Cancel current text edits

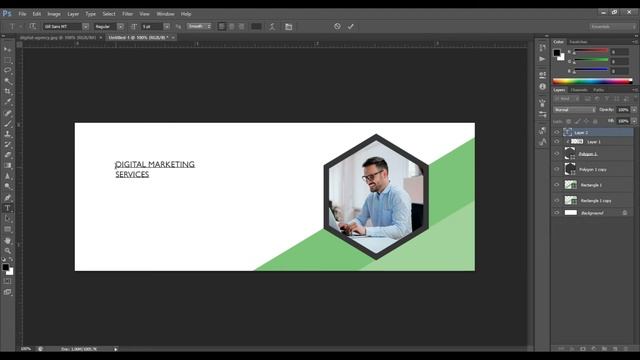337,27
